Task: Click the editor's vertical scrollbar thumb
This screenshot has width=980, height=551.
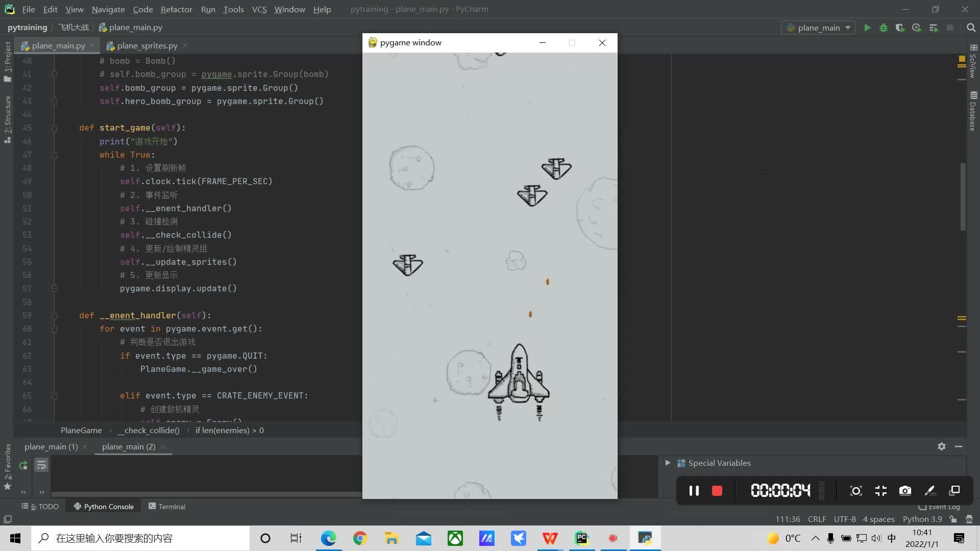Action: tap(963, 196)
